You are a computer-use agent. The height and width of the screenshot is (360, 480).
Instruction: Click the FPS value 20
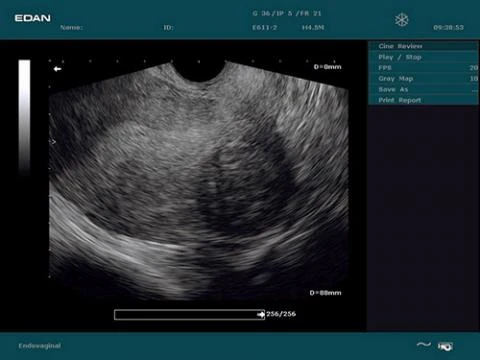474,68
